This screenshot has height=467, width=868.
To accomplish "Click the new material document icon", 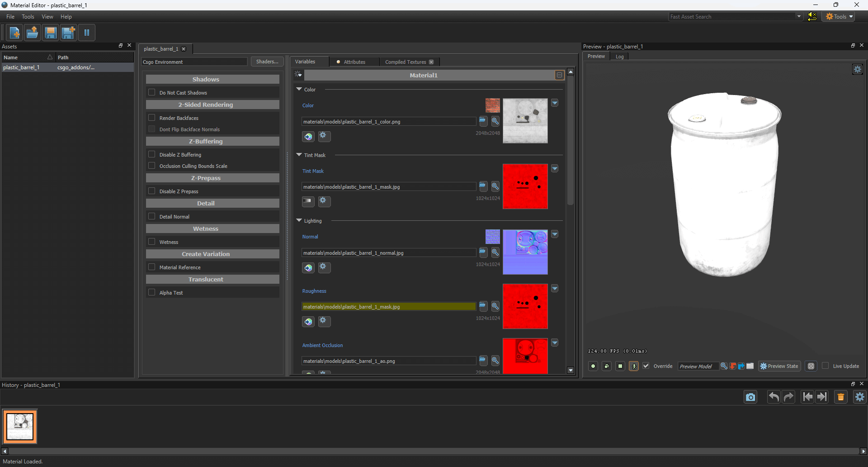I will [x=14, y=33].
